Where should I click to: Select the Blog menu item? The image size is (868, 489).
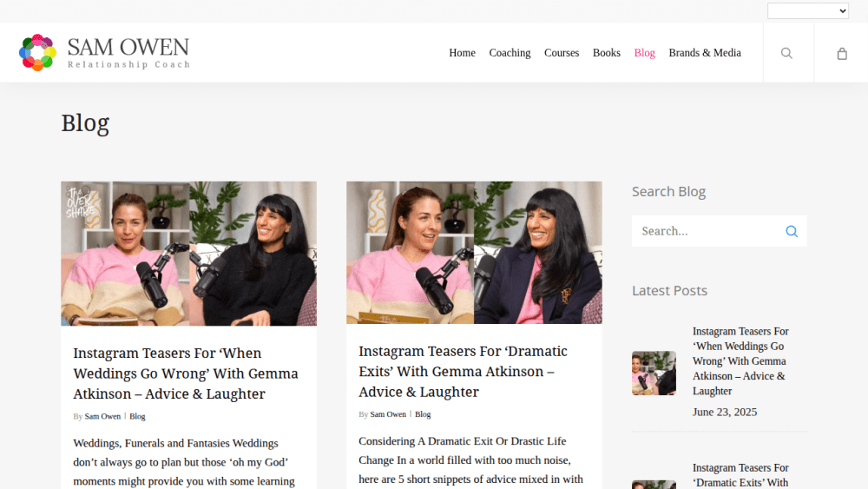coord(644,53)
